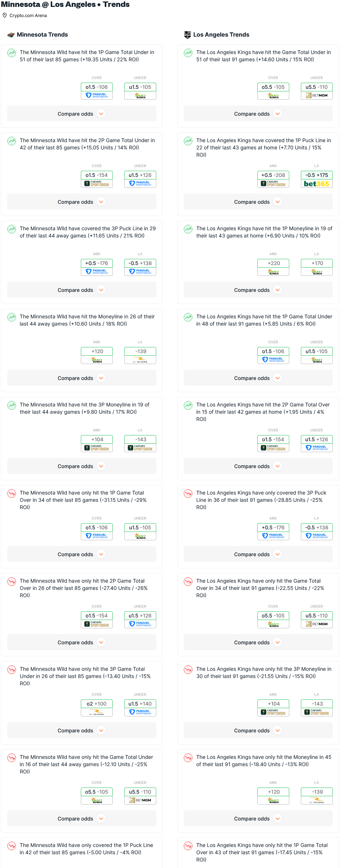Click the bet365 logo under -0.5 +175

tap(316, 184)
